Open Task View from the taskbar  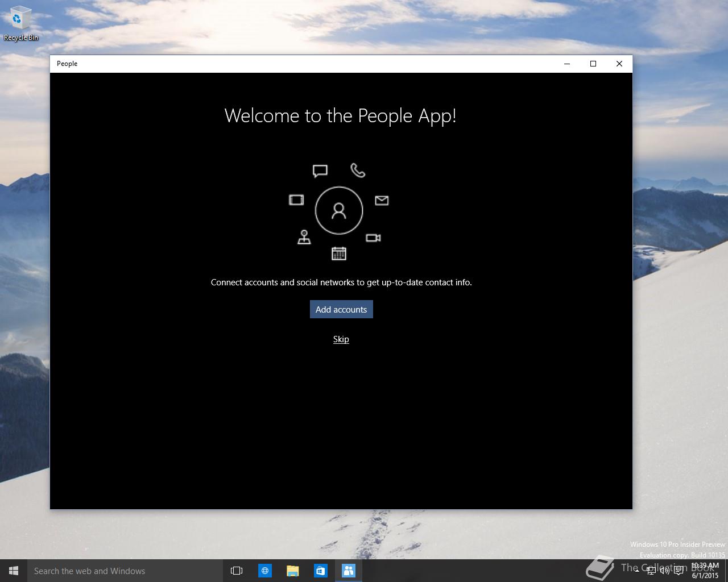pos(237,571)
